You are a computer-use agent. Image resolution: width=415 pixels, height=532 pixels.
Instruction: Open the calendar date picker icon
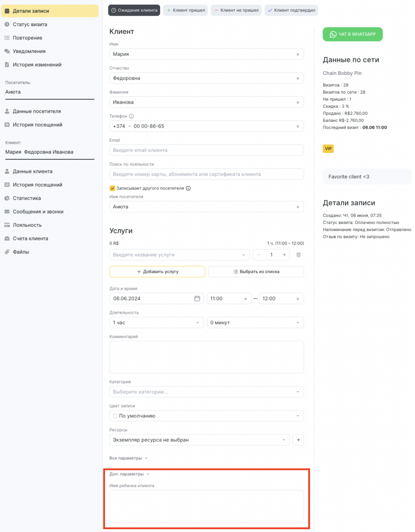click(x=197, y=299)
